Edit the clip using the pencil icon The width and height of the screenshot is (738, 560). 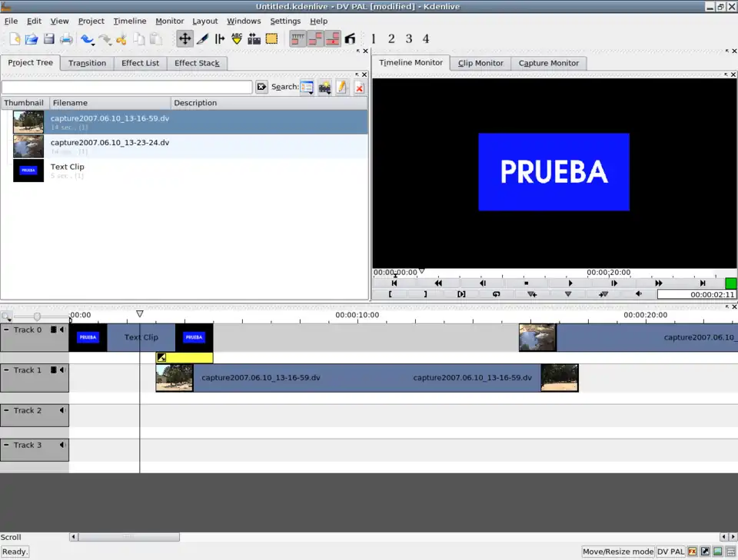[x=341, y=87]
